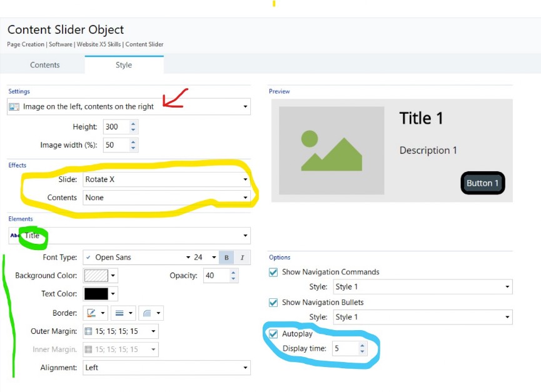Image resolution: width=541 pixels, height=392 pixels.
Task: Open the Slide effect dropdown showing Rotate X
Action: (166, 179)
